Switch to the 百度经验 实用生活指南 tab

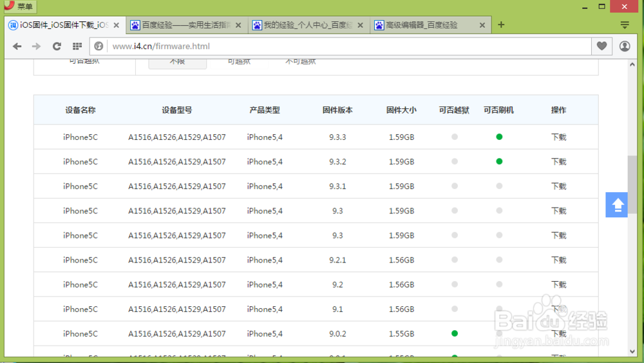coord(187,25)
